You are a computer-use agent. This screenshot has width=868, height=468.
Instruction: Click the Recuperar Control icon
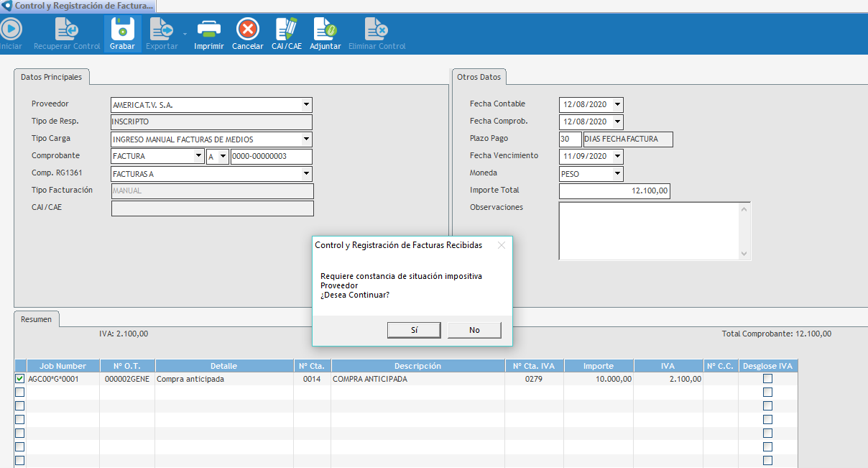tap(67, 29)
